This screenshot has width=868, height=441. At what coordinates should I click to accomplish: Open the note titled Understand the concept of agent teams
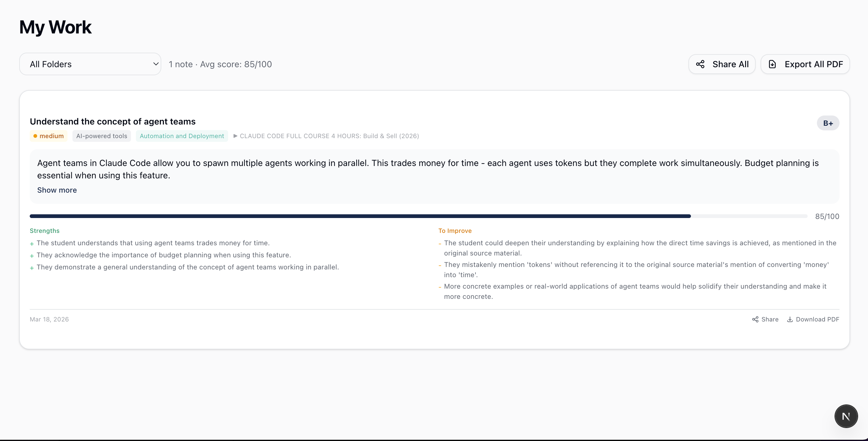[x=113, y=121]
